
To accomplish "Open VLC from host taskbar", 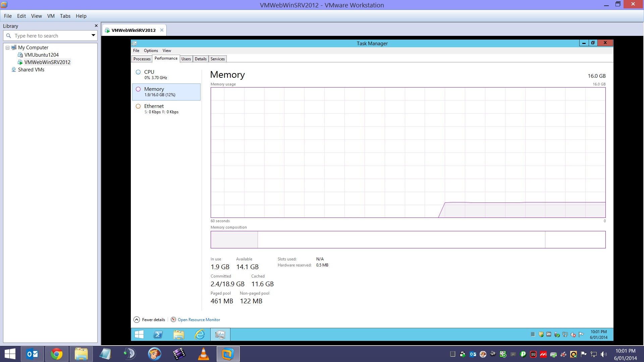I will pos(203,354).
